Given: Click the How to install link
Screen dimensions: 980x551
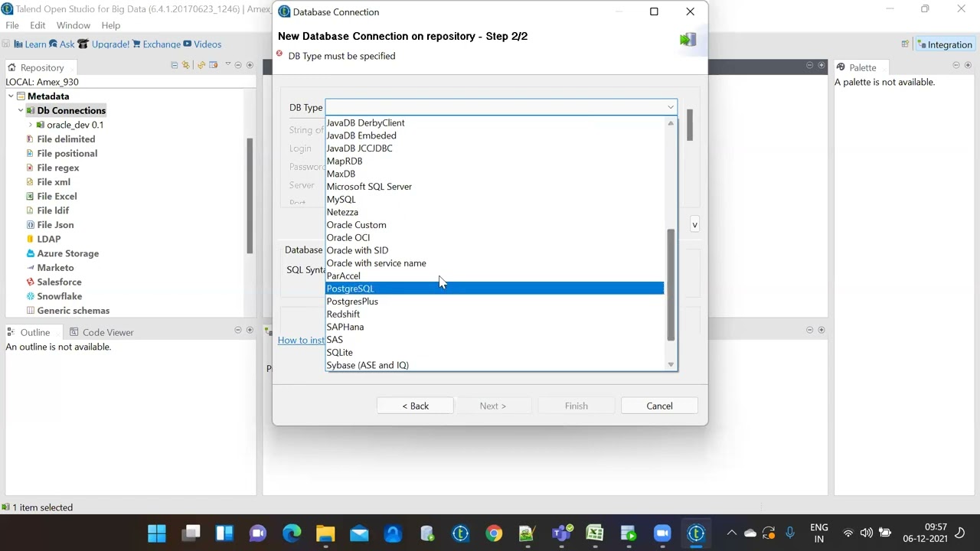Looking at the screenshot, I should 301,340.
